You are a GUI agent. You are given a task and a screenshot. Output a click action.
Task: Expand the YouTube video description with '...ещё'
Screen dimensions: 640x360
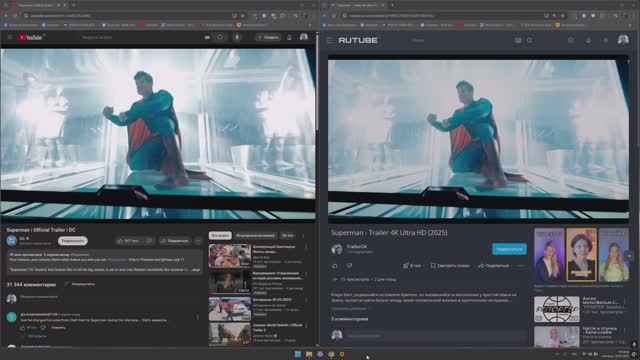tap(195, 269)
